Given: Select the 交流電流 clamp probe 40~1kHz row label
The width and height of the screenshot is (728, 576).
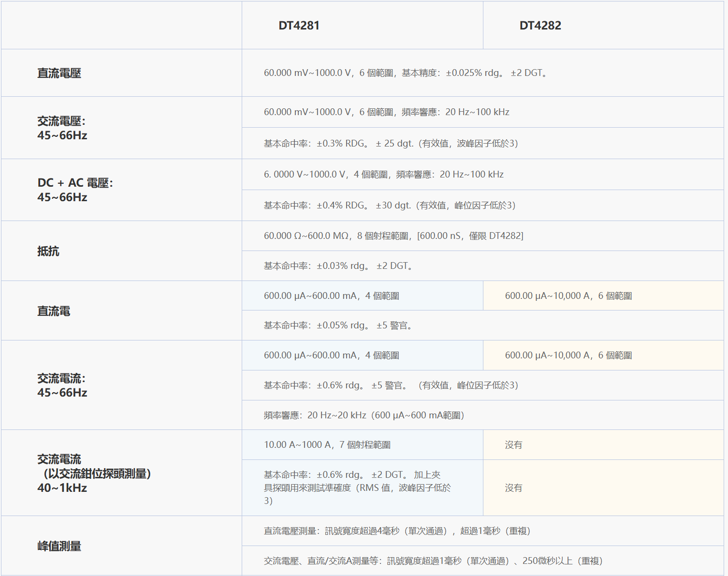Looking at the screenshot, I should coord(94,473).
